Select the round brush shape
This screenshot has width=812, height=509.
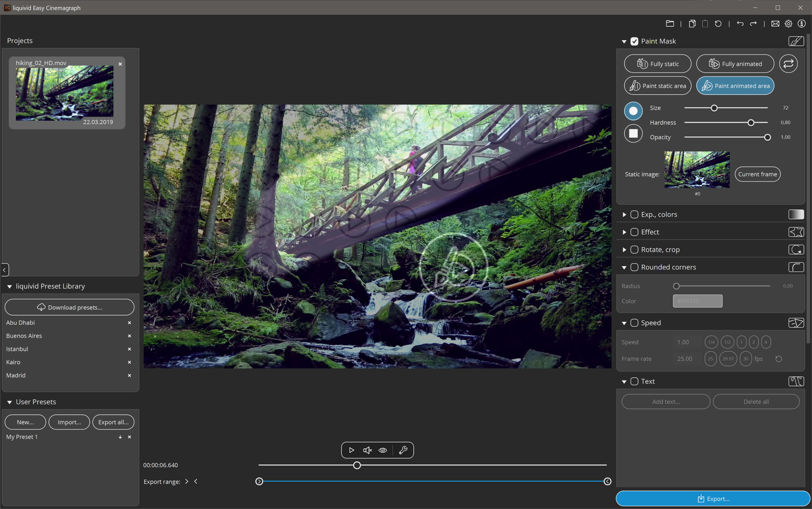point(633,111)
